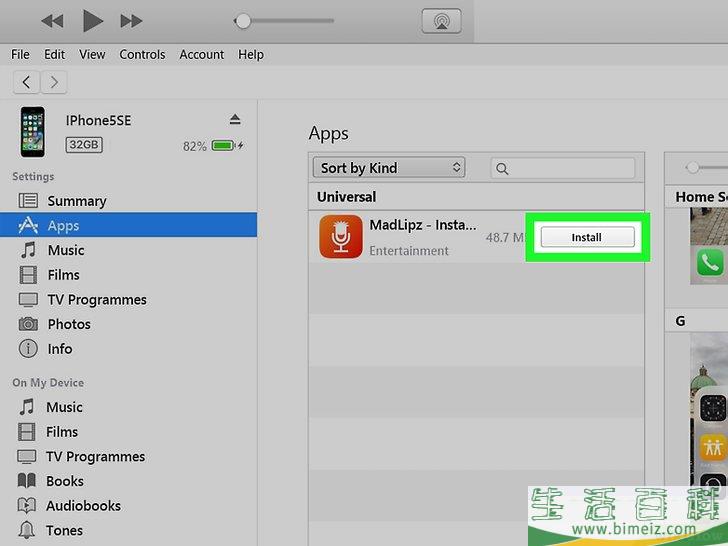728x546 pixels.
Task: Click the iPhone device thumbnail image
Action: pos(32,132)
